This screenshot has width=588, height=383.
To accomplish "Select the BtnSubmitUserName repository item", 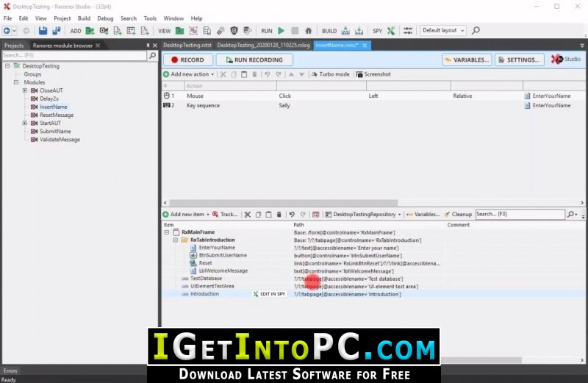I will (223, 256).
